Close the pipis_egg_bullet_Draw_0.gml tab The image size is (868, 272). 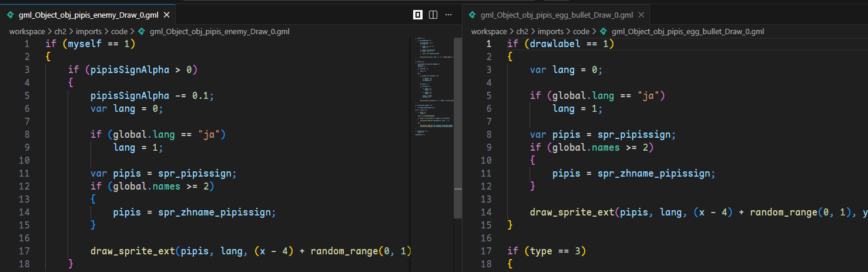tap(641, 15)
